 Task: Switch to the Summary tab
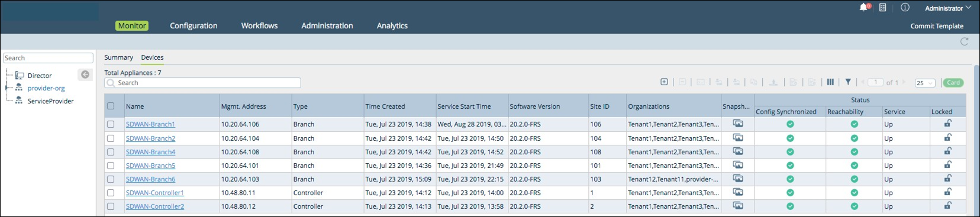click(x=118, y=57)
